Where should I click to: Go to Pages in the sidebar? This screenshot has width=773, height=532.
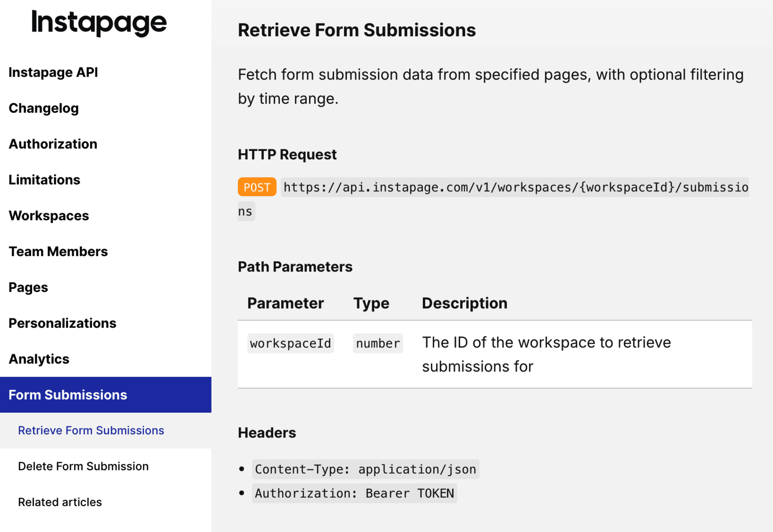(x=28, y=287)
